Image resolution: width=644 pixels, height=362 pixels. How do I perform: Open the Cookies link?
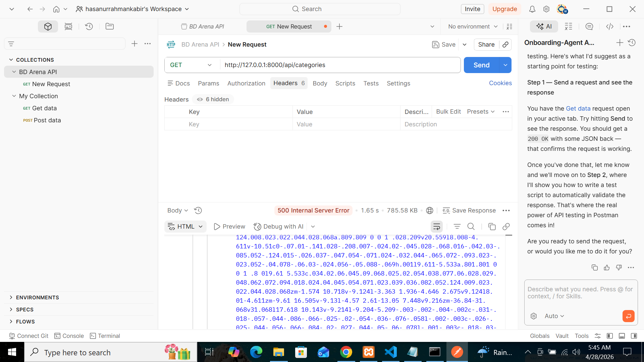coord(500,83)
